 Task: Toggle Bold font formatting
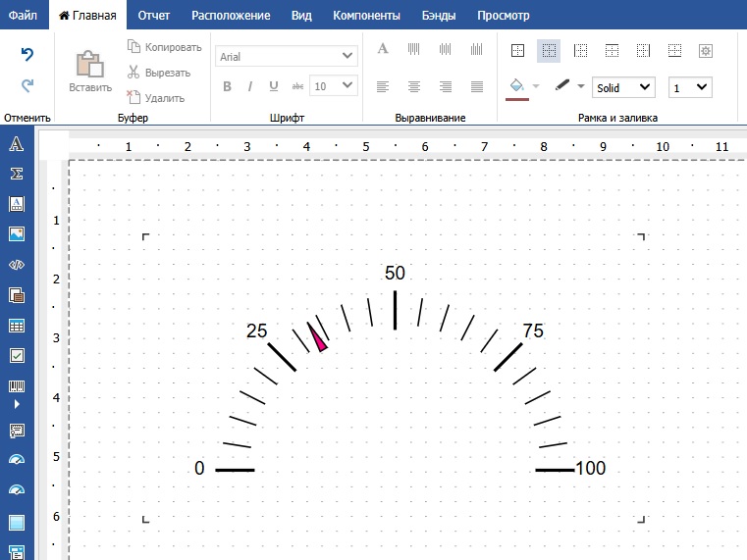click(x=227, y=86)
